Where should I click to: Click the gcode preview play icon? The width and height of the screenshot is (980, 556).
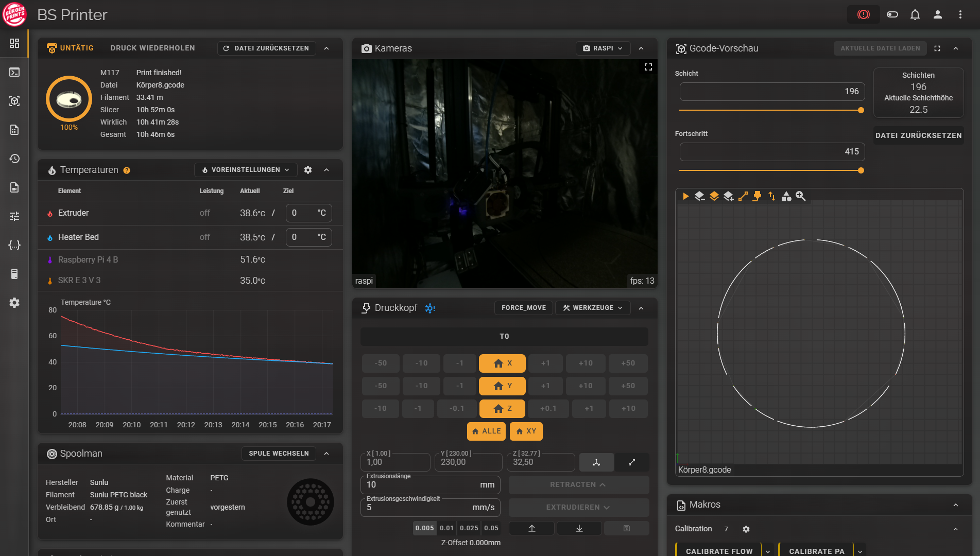tap(685, 196)
